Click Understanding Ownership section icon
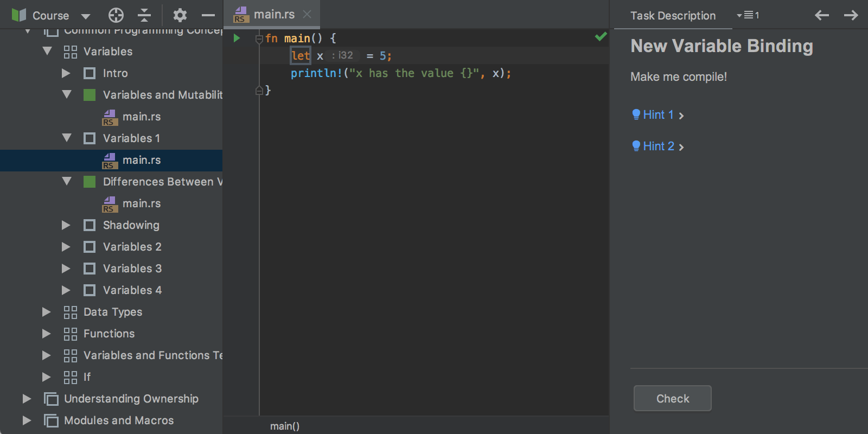 (51, 399)
